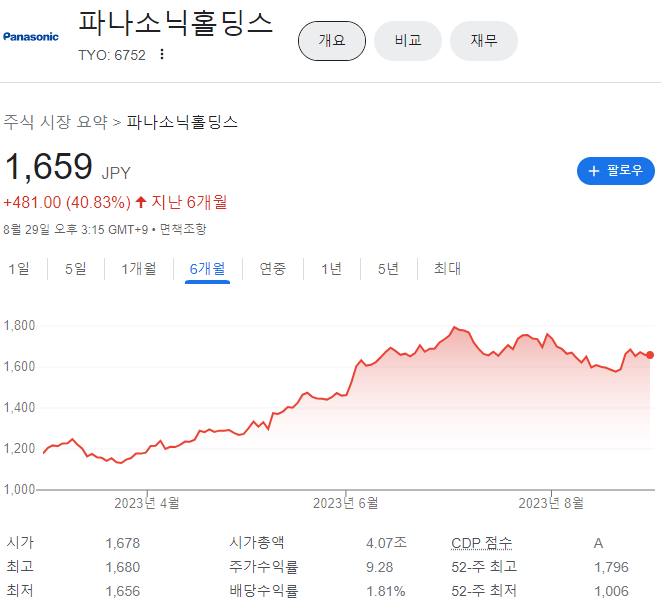The image size is (661, 605).
Task: Switch the chart to the 최대 range
Action: 447,269
